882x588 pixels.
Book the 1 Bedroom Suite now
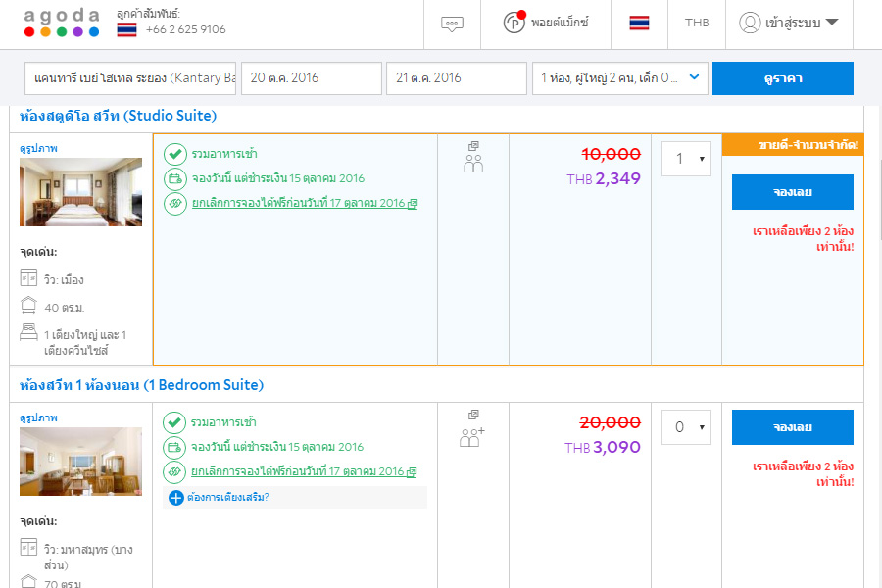pyautogui.click(x=792, y=427)
